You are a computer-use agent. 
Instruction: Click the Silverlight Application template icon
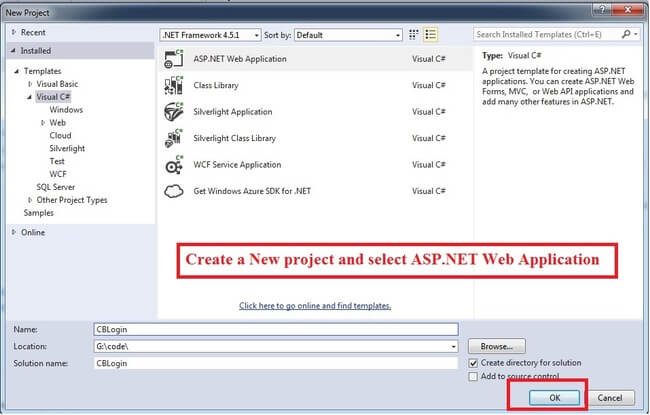pyautogui.click(x=174, y=112)
